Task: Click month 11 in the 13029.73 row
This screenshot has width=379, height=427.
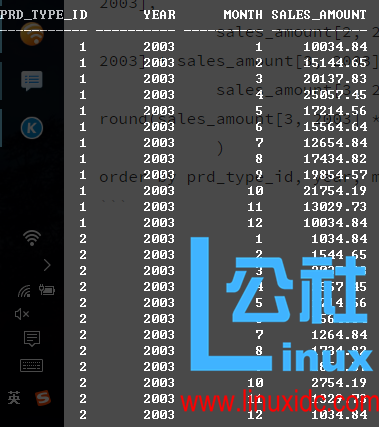Action: pos(255,207)
